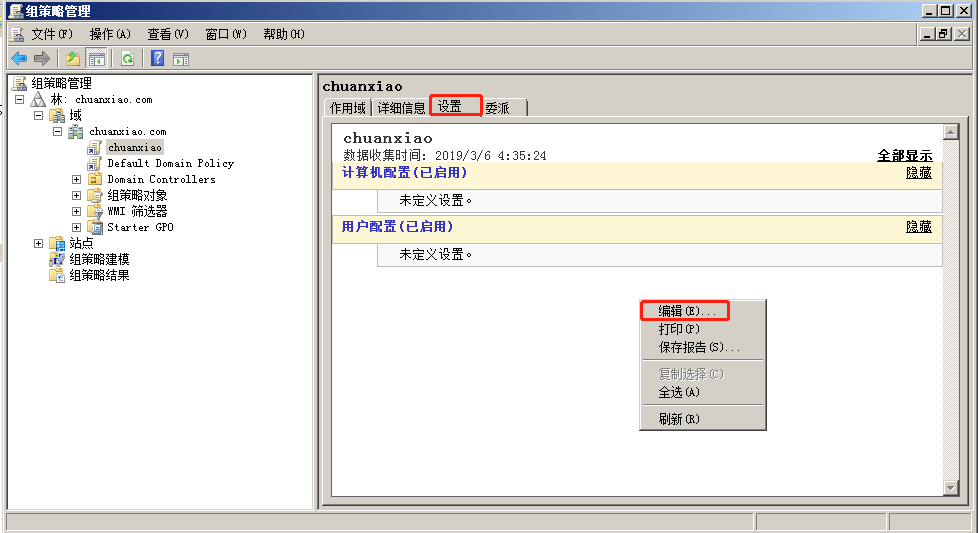The height and width of the screenshot is (533, 978).
Task: Click the Up one level folder icon
Action: pos(73,59)
